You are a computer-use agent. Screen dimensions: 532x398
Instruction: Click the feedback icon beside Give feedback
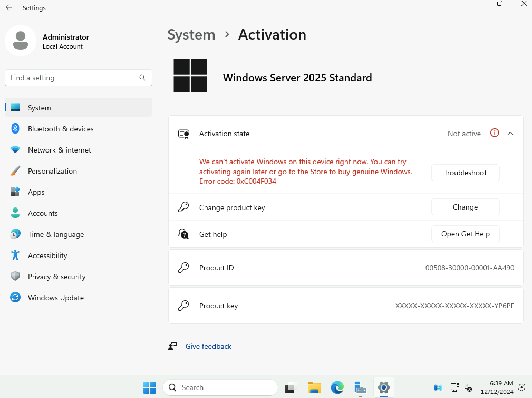pyautogui.click(x=172, y=346)
